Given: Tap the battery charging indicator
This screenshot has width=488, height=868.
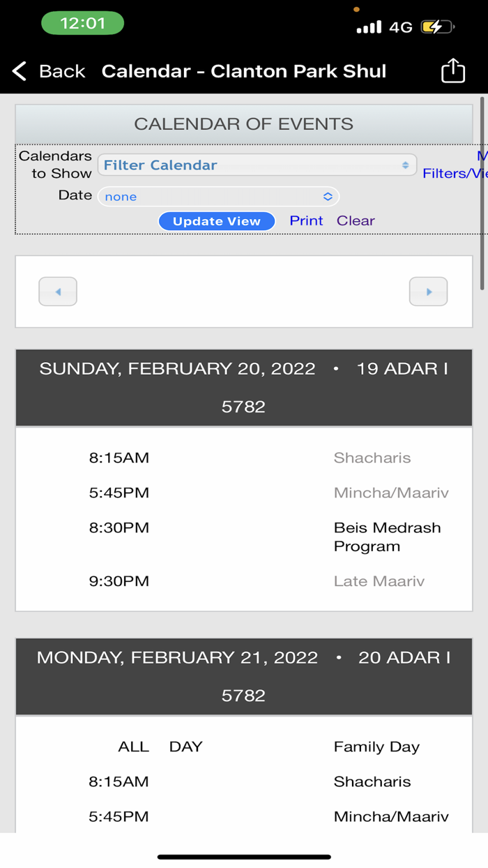Looking at the screenshot, I should coord(436,27).
